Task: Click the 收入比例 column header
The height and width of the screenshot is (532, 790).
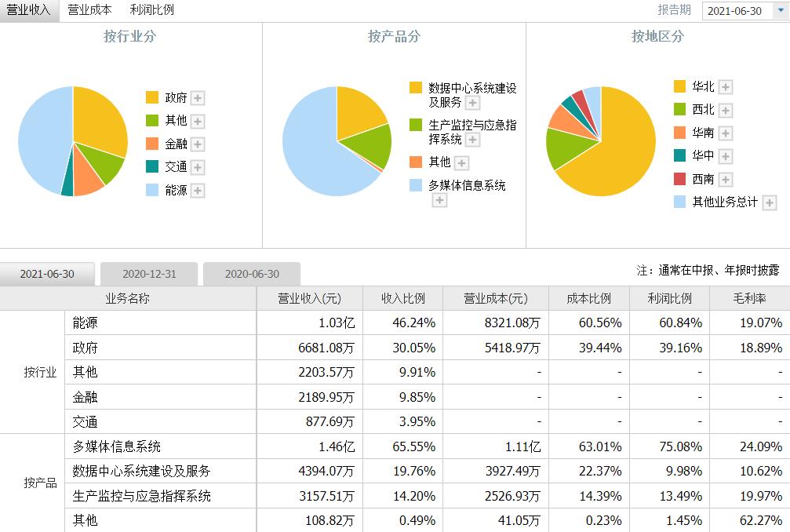Action: (x=403, y=299)
